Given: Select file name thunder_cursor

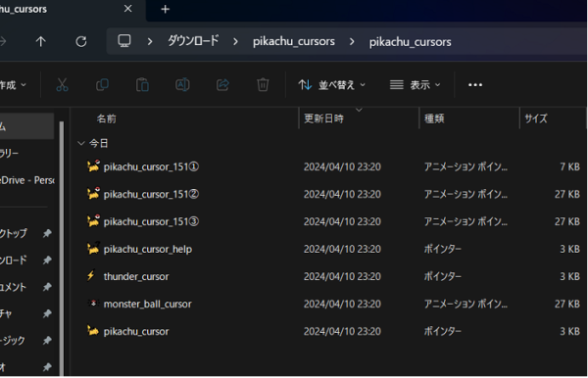Looking at the screenshot, I should (x=136, y=276).
